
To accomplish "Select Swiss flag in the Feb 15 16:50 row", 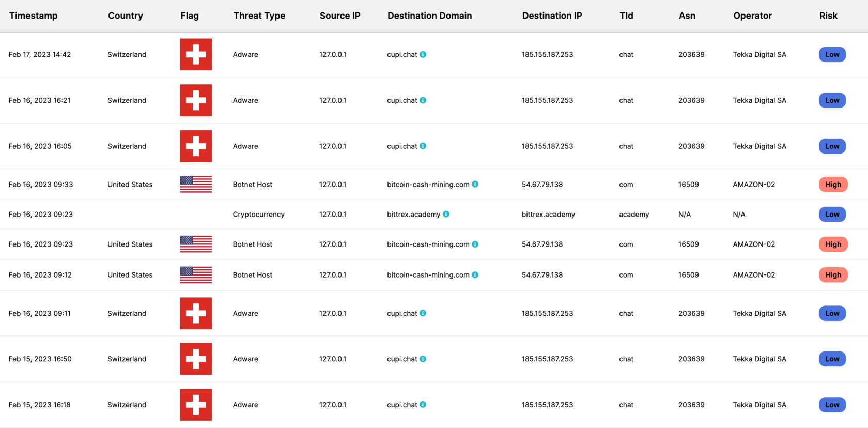I will click(x=196, y=359).
